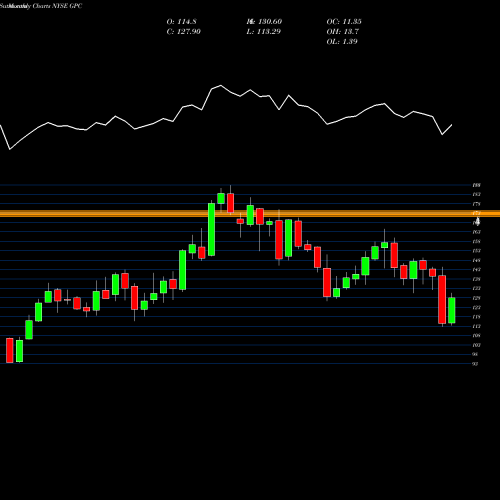Click the price axis label '98'
The width and height of the screenshot is (500, 500).
tap(475, 354)
